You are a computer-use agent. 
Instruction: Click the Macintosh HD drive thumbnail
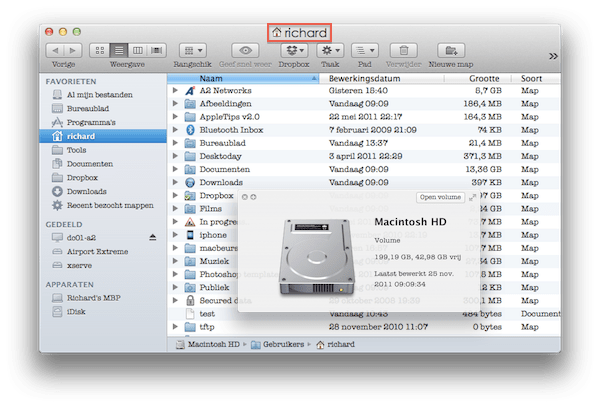click(316, 257)
